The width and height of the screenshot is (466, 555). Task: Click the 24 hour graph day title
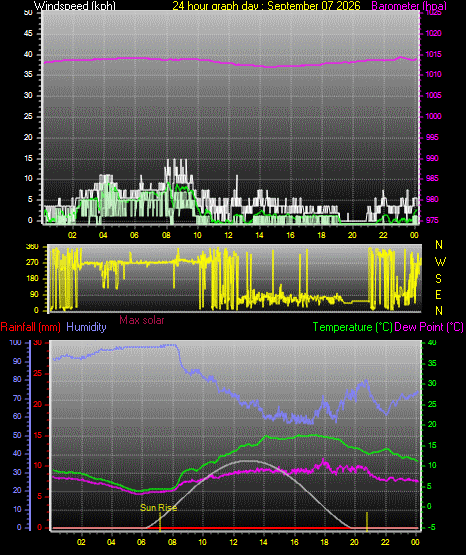click(266, 6)
